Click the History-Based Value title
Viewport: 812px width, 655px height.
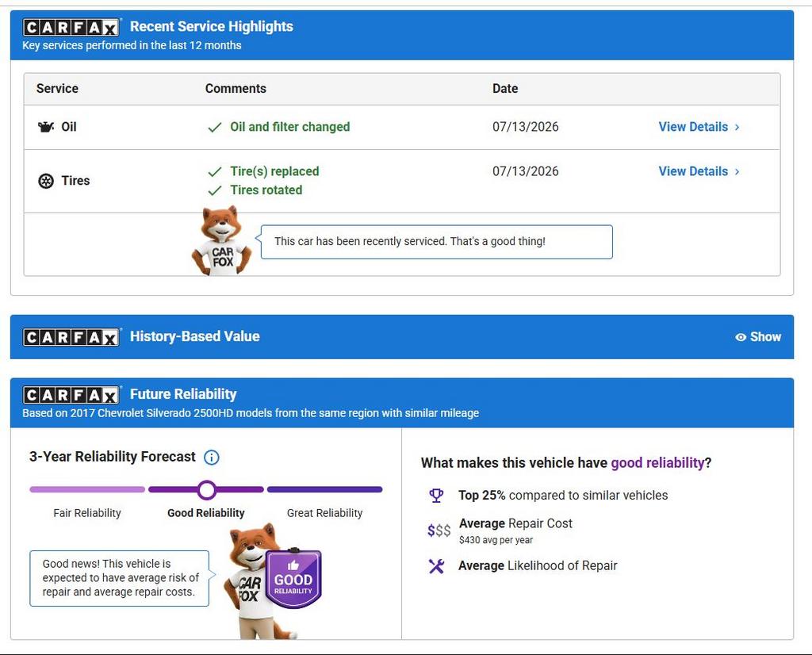(195, 336)
